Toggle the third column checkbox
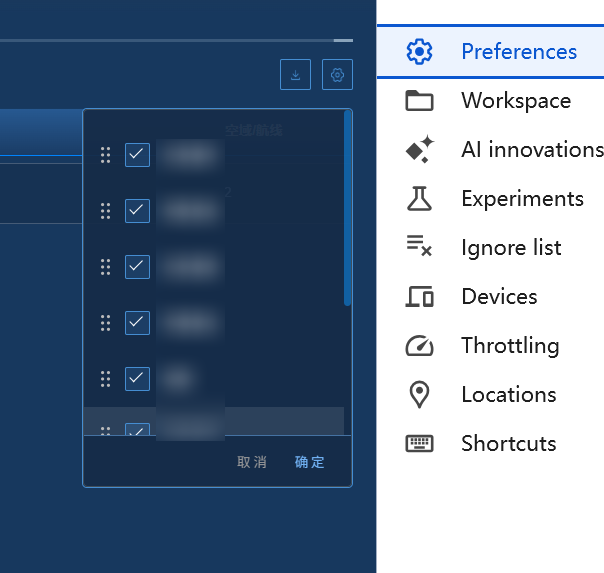The width and height of the screenshot is (604, 573). [x=137, y=266]
